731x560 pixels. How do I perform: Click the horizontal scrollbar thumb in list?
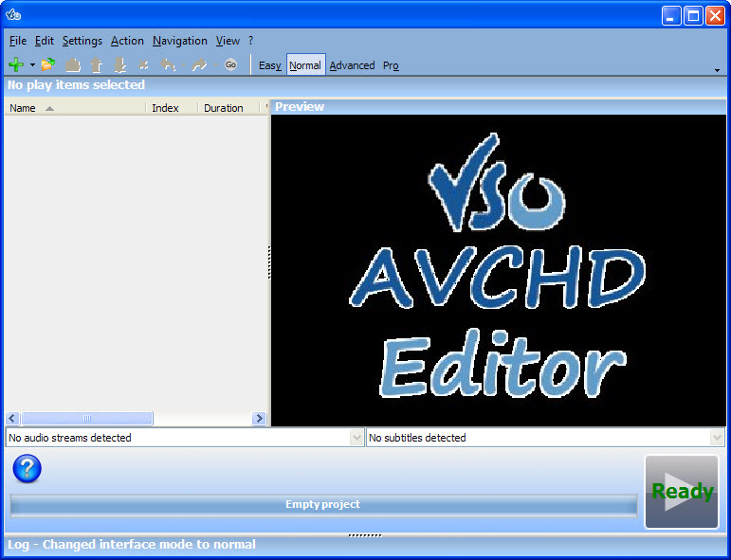[86, 419]
